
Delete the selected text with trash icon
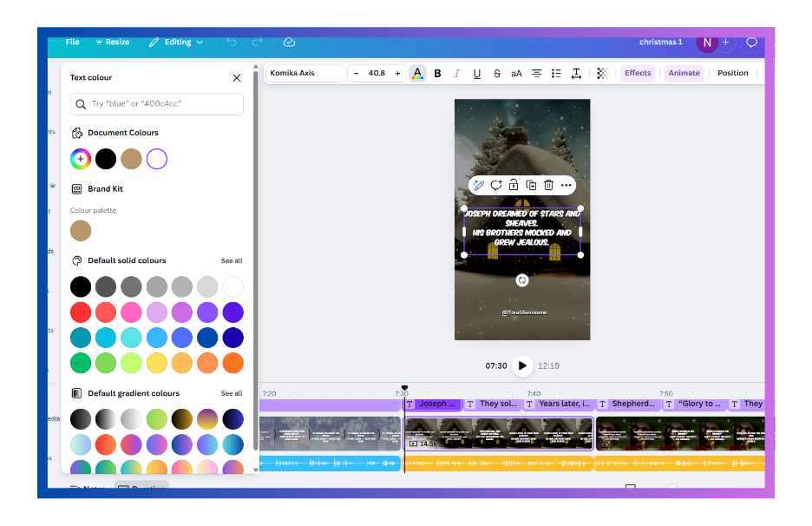click(x=548, y=185)
